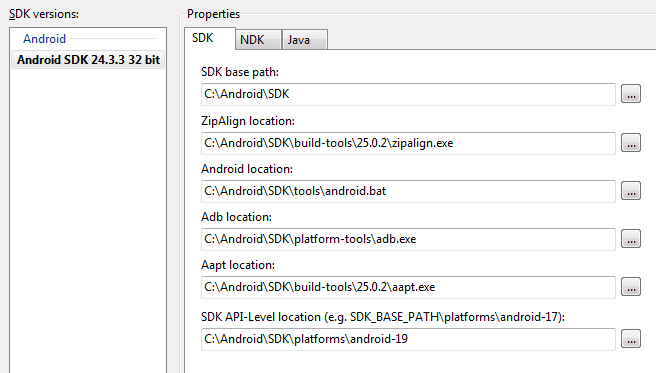The width and height of the screenshot is (656, 373).
Task: Open browse button for ZipAlign location
Action: [x=631, y=143]
